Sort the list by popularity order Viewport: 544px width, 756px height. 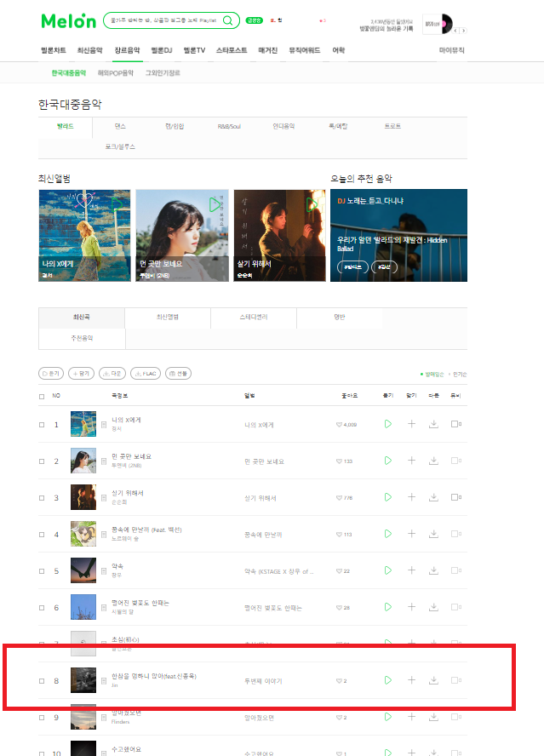pos(460,374)
